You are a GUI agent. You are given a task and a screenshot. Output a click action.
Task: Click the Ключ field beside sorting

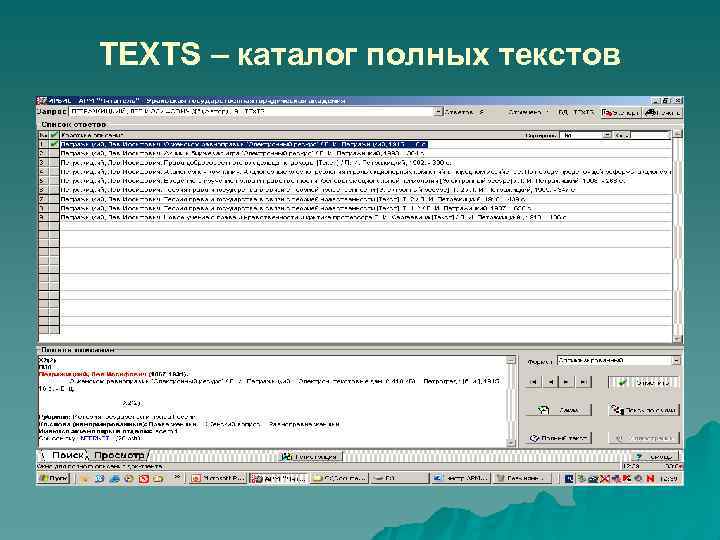click(x=651, y=135)
